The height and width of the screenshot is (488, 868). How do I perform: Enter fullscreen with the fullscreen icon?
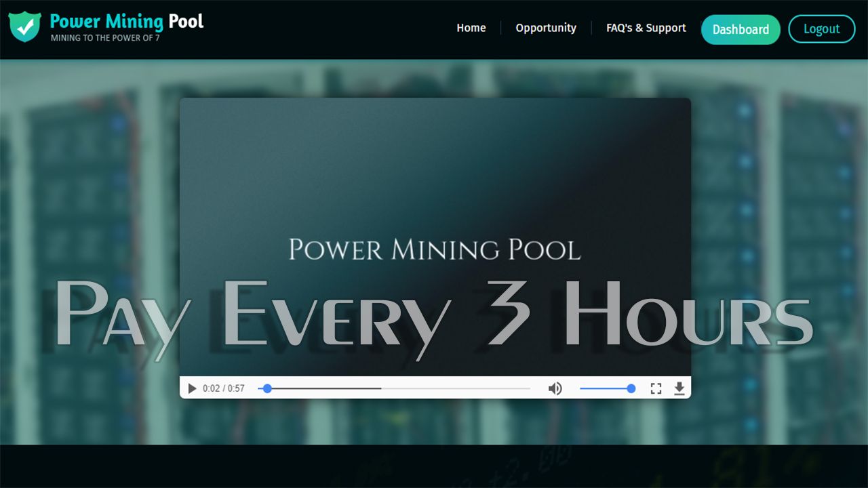(656, 388)
